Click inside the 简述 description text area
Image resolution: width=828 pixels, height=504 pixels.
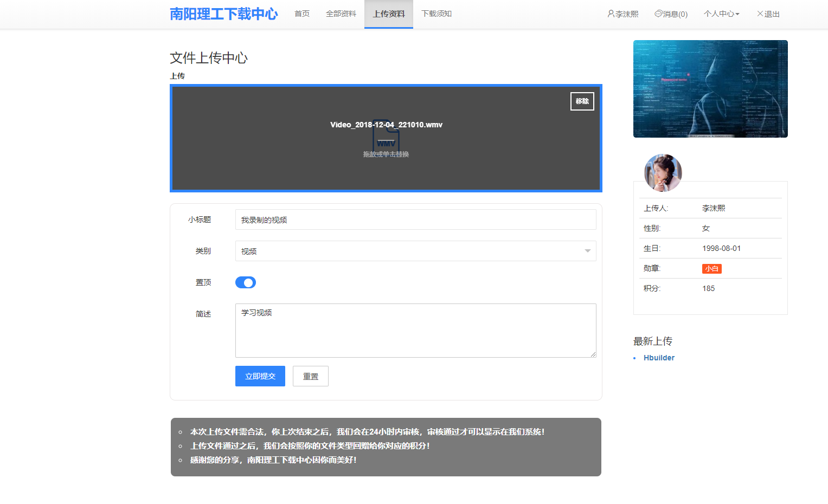coord(415,331)
